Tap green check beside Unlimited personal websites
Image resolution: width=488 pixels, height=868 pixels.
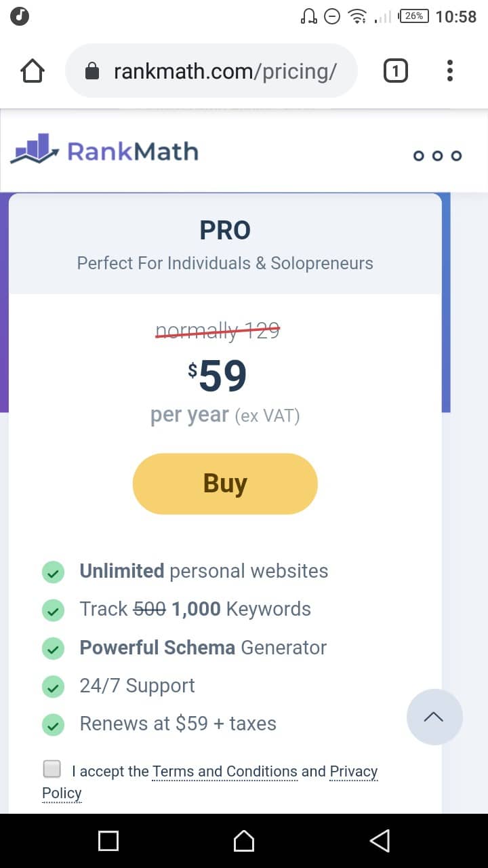(53, 572)
